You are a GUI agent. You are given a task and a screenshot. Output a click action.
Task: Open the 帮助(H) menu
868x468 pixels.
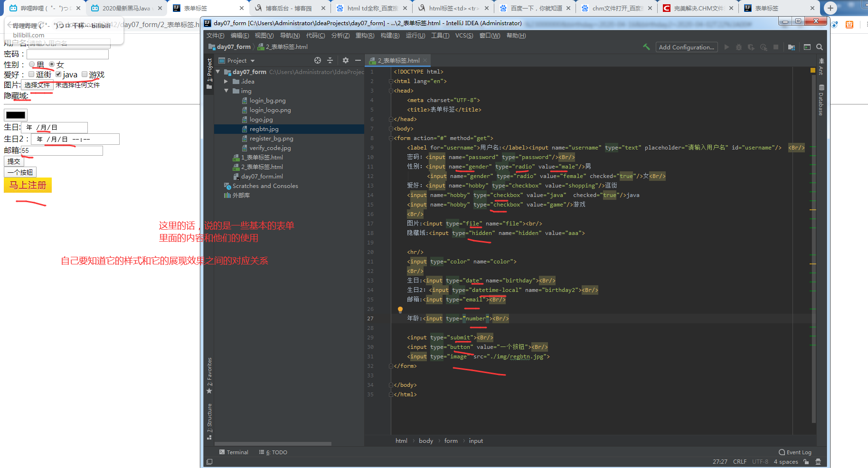tap(516, 36)
